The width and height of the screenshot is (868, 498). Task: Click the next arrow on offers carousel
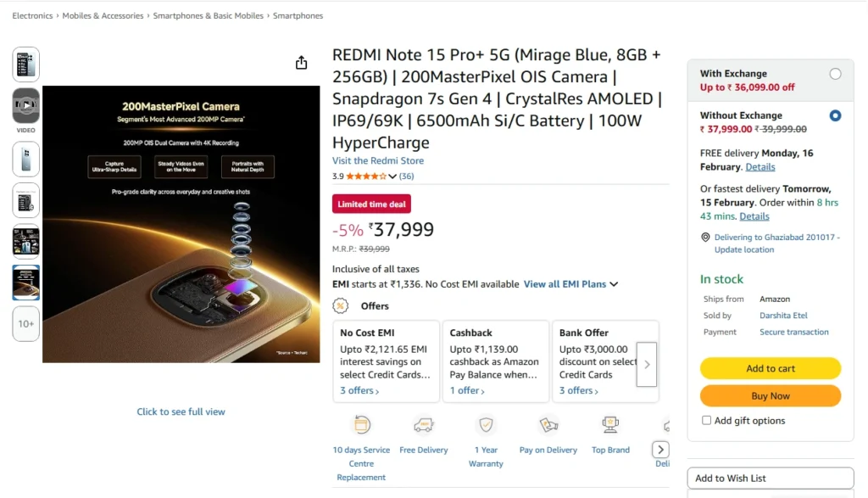click(x=647, y=362)
